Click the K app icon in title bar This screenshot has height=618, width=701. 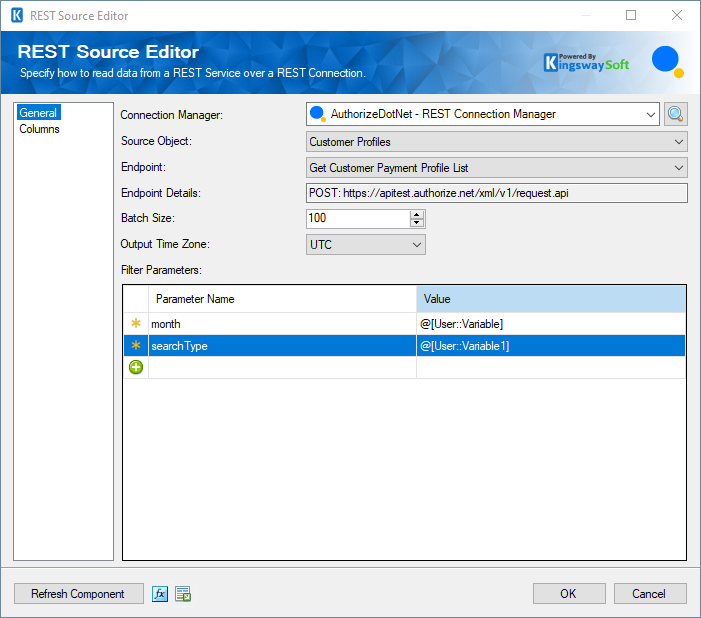point(17,15)
